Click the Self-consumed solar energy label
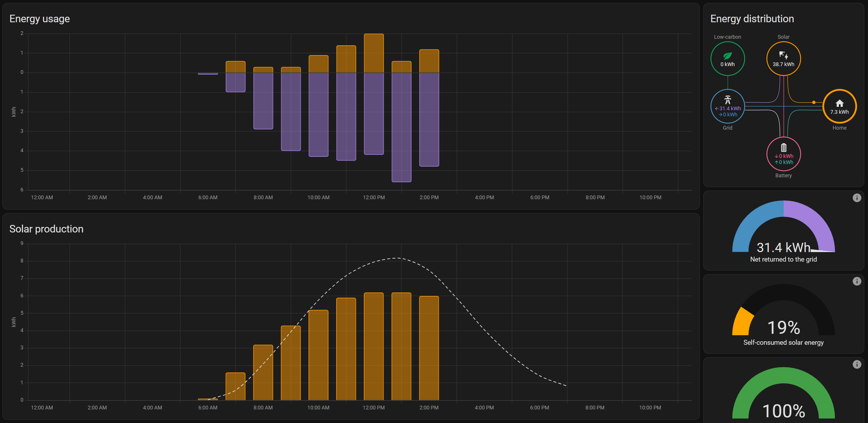 coord(783,343)
